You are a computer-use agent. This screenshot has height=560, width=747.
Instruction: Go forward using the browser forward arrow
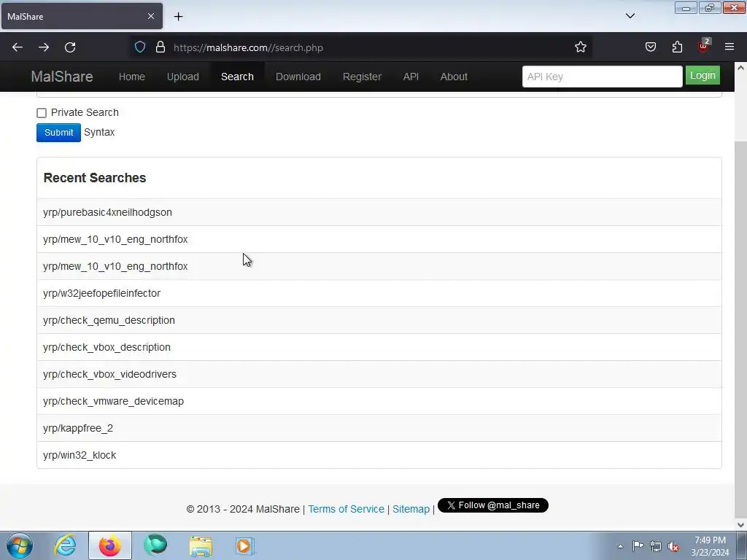coord(44,47)
